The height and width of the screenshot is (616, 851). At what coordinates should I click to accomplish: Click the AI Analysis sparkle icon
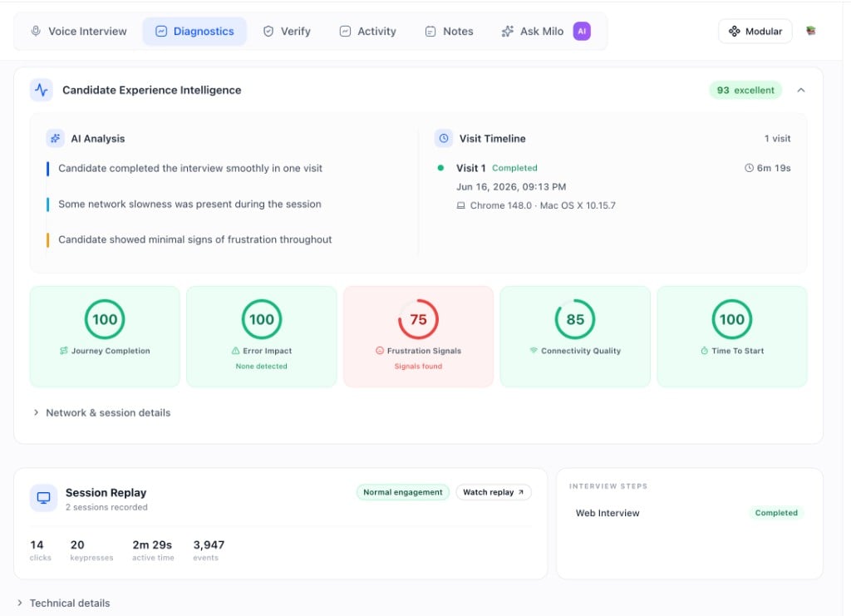pos(55,138)
